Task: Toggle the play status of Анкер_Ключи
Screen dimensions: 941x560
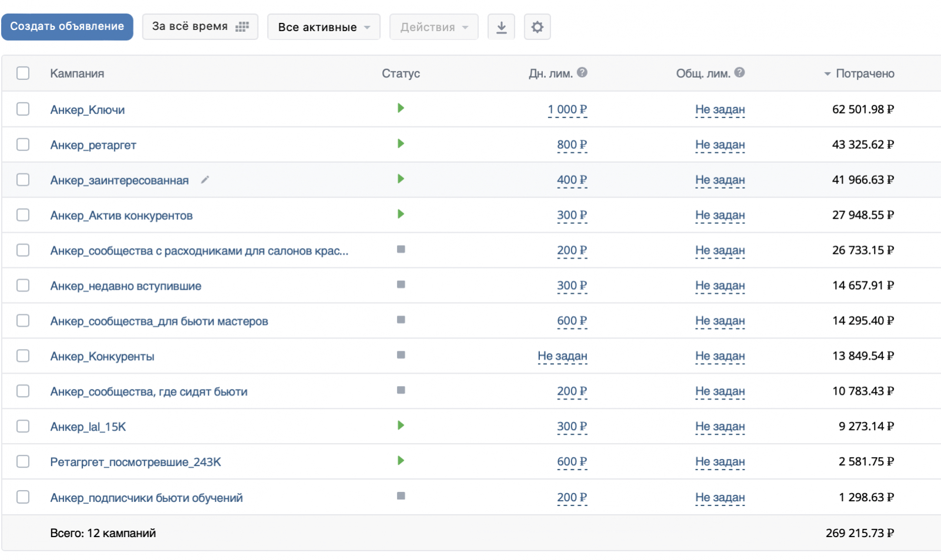Action: pos(401,108)
